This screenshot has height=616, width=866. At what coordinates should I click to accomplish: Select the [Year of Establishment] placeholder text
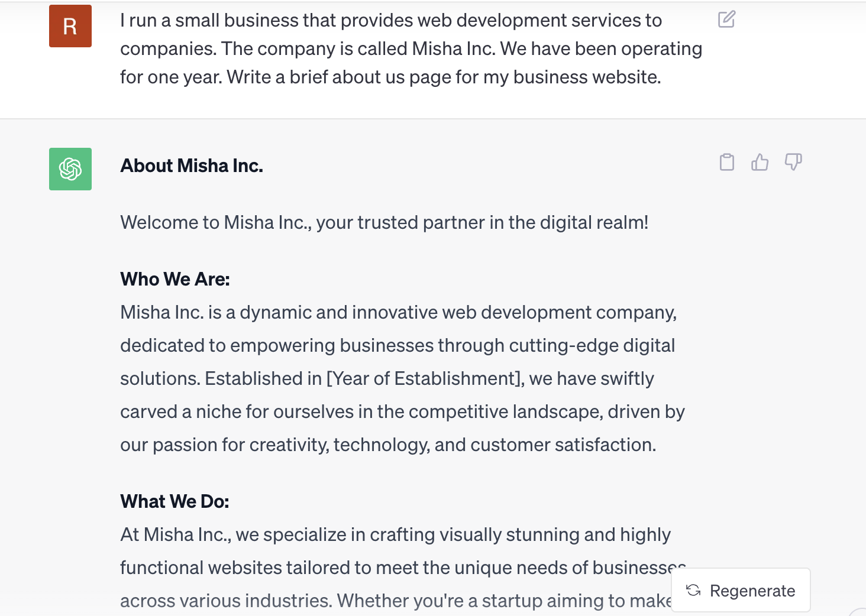(422, 378)
